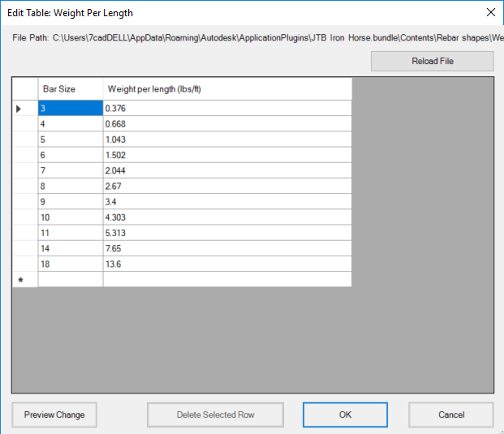Select row header for bar size 14
Screen dimensions: 504x434
coord(25,248)
